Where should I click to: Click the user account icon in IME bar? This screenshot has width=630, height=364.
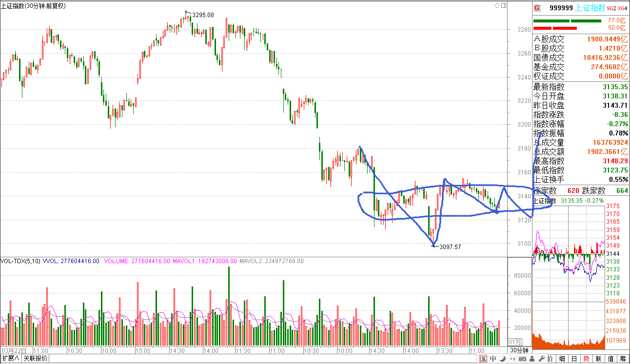pyautogui.click(x=532, y=359)
